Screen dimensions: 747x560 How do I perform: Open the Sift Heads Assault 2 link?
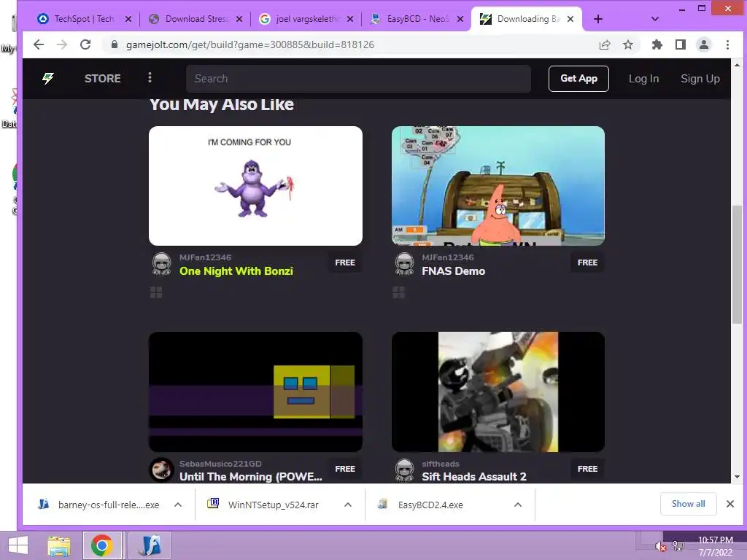tap(474, 477)
